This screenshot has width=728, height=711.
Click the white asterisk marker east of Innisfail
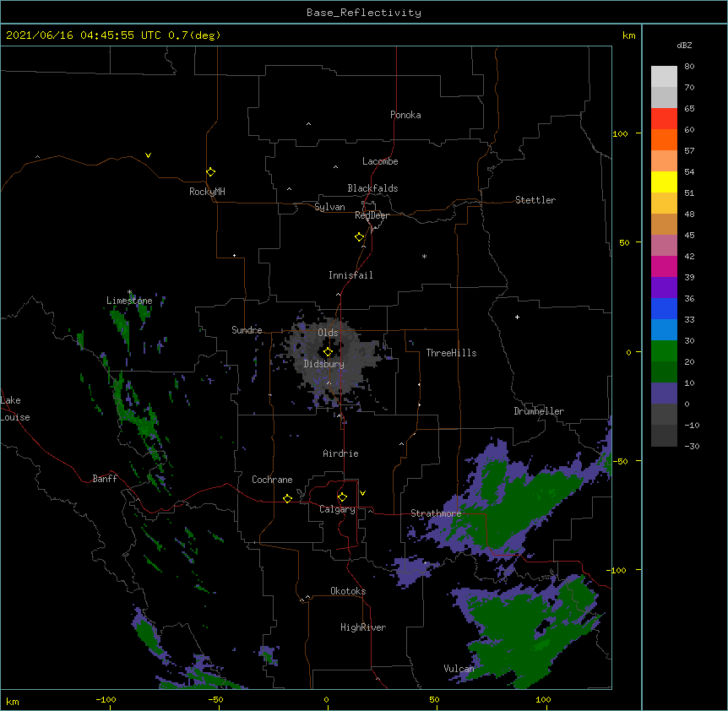coord(424,256)
